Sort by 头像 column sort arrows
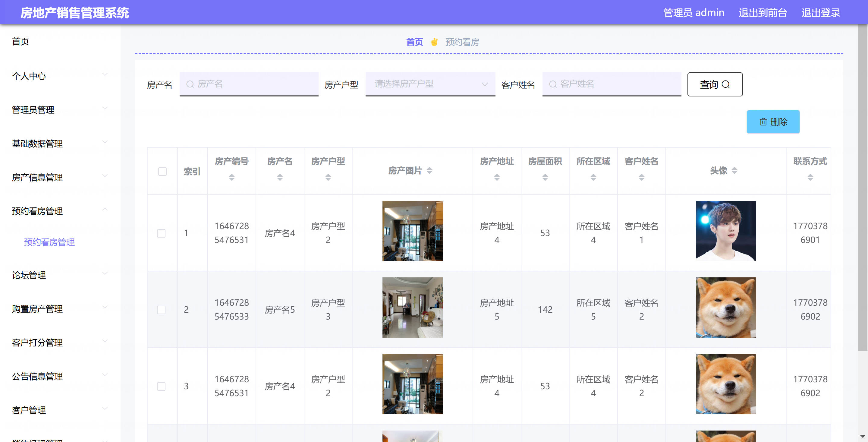Screen dimensions: 868x442 pyautogui.click(x=734, y=171)
